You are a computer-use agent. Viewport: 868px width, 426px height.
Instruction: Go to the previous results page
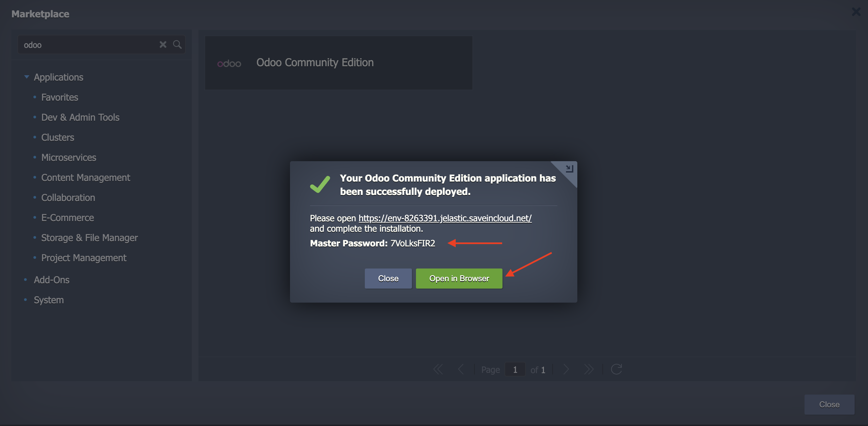[461, 369]
